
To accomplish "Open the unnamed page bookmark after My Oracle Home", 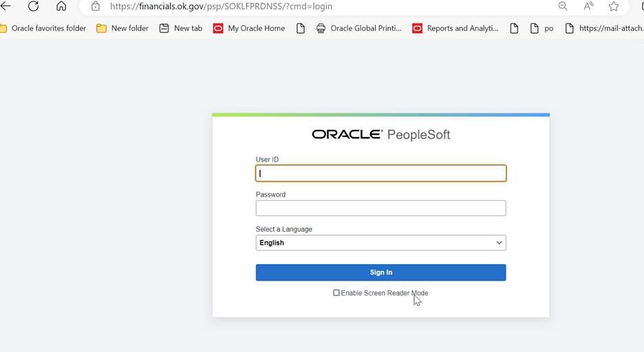I will [301, 28].
